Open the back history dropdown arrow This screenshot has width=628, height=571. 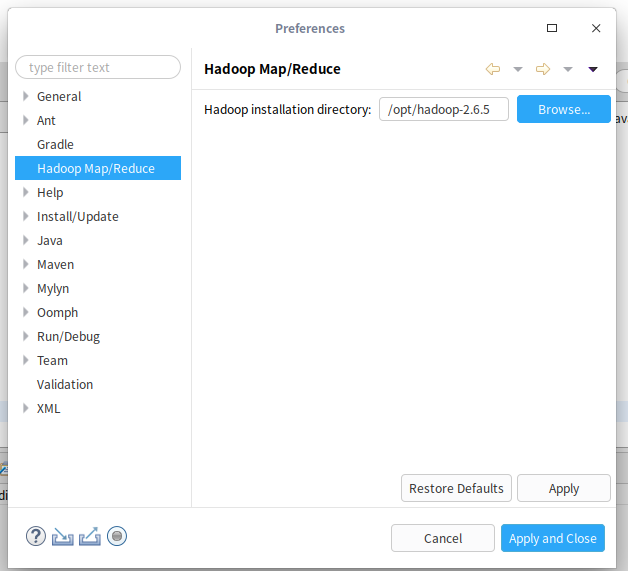[518, 69]
